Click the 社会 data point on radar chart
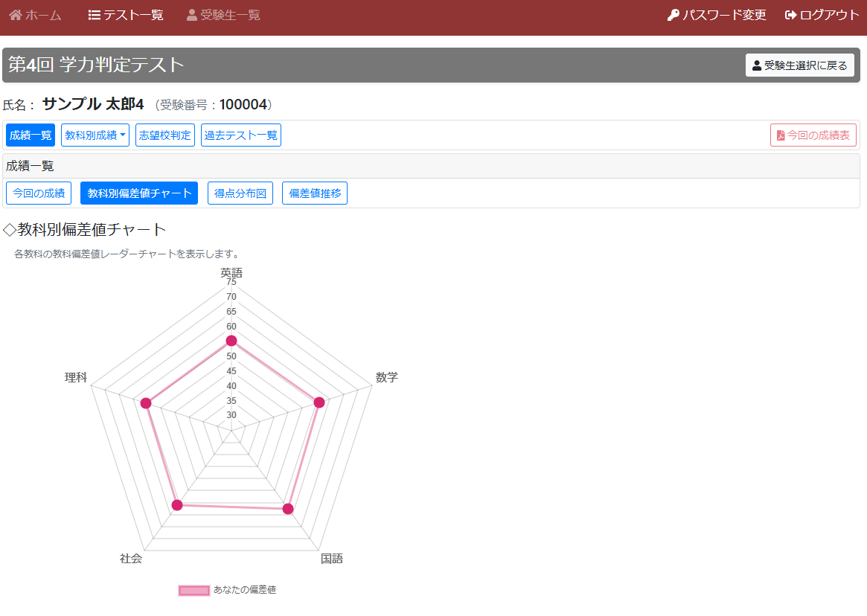 click(177, 505)
